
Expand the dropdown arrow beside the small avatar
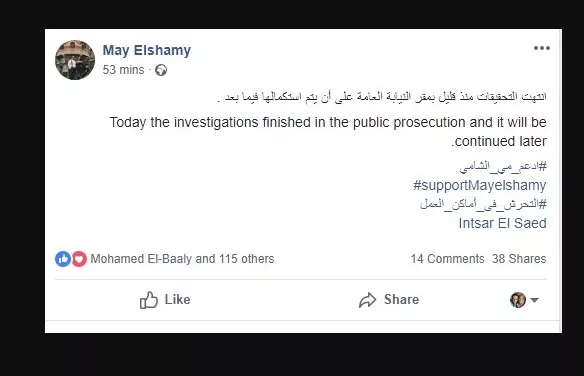pyautogui.click(x=534, y=300)
